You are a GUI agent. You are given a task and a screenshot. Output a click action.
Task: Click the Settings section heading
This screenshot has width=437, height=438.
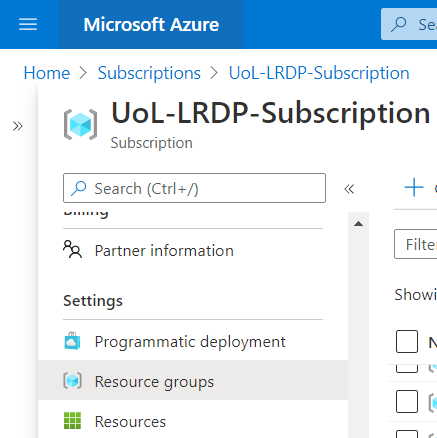pos(93,301)
